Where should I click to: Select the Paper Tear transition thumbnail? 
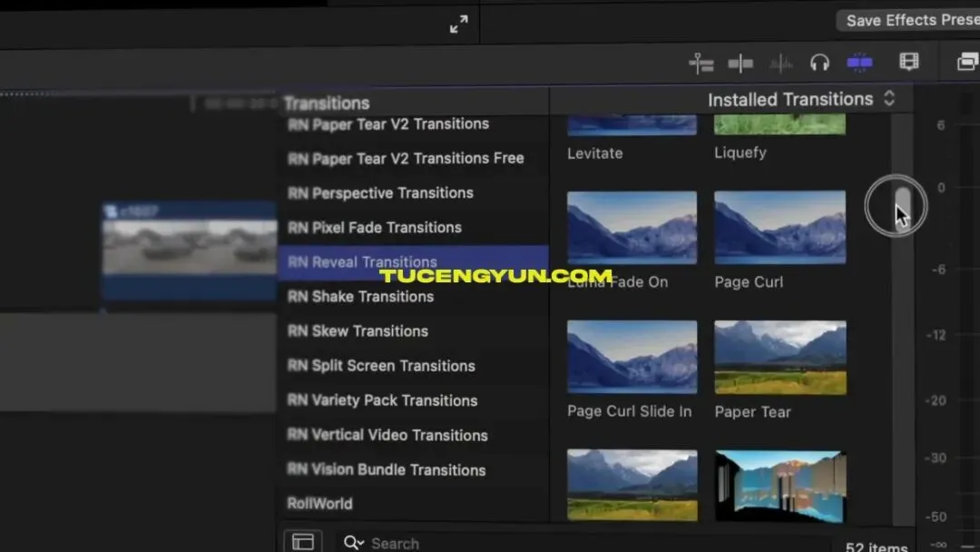pos(780,358)
